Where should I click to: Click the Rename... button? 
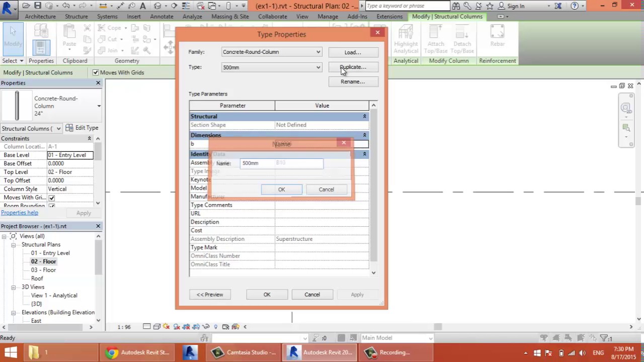point(353,81)
